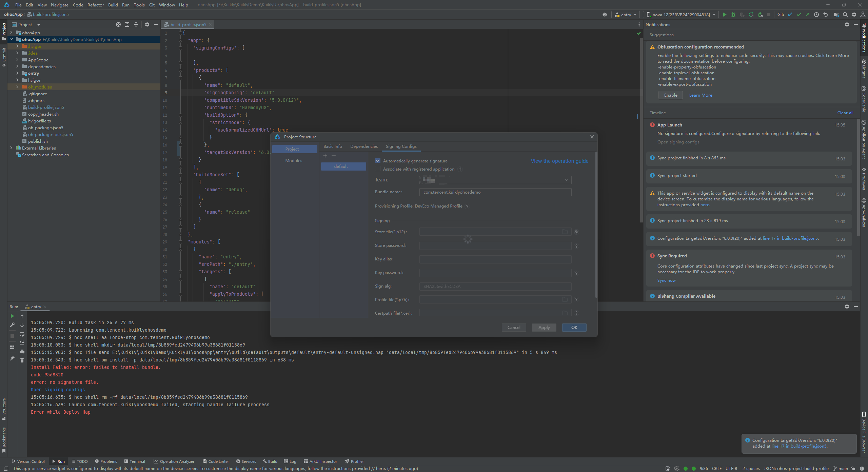Check Associate with registered application
The image size is (868, 472).
click(378, 169)
